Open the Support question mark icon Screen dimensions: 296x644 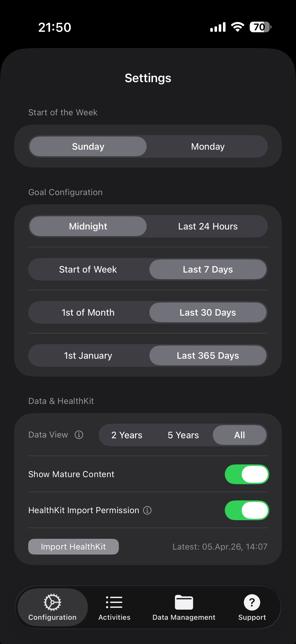[252, 602]
